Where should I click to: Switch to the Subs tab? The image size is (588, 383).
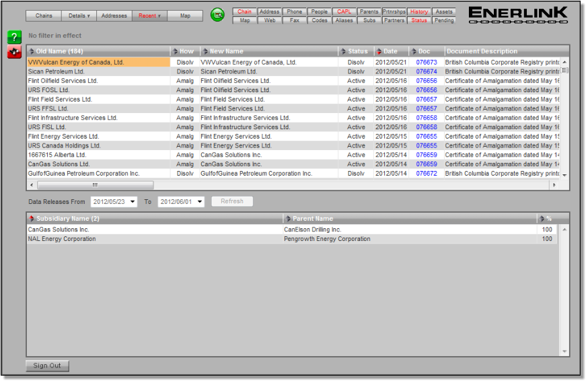pyautogui.click(x=369, y=20)
